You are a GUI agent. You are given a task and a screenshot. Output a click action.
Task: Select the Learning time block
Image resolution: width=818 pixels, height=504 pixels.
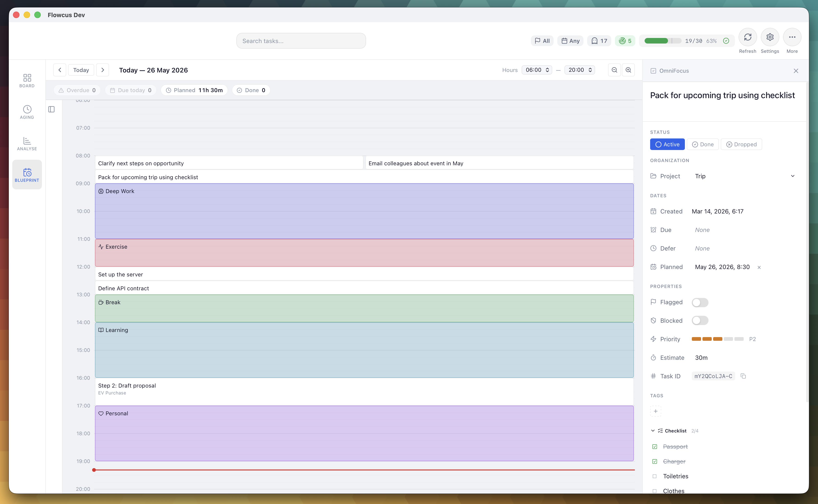pos(364,350)
